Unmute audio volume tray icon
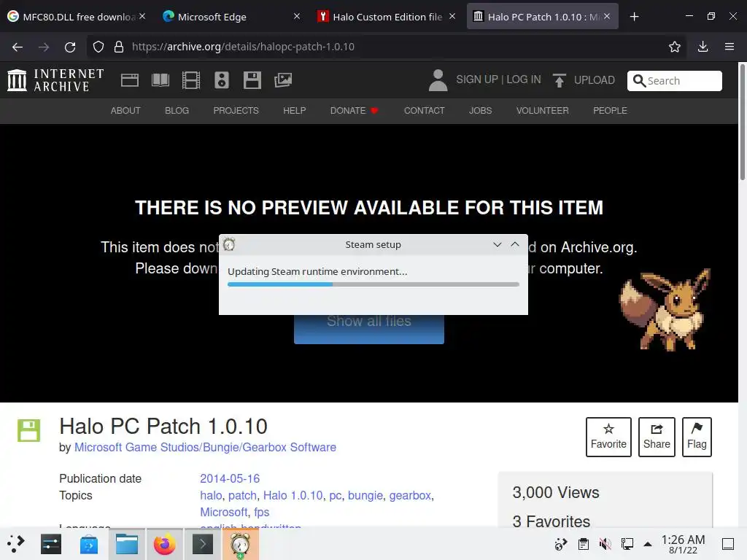This screenshot has height=560, width=747. [x=605, y=544]
